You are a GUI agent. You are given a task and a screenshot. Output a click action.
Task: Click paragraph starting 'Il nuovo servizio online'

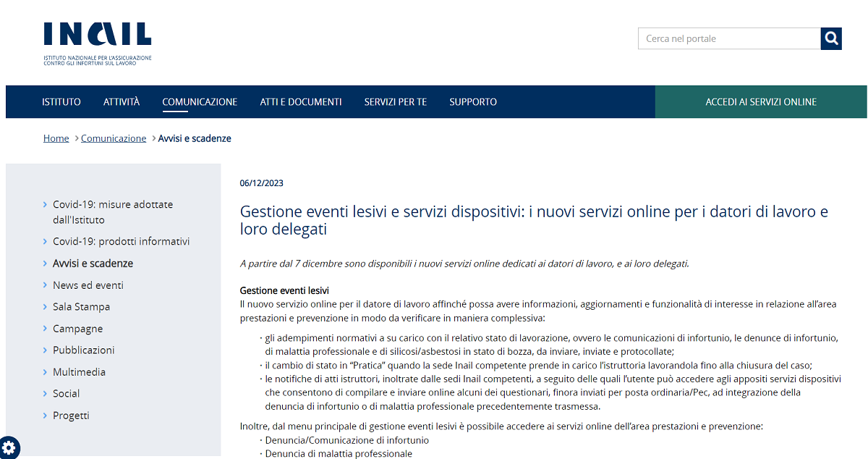click(538, 311)
